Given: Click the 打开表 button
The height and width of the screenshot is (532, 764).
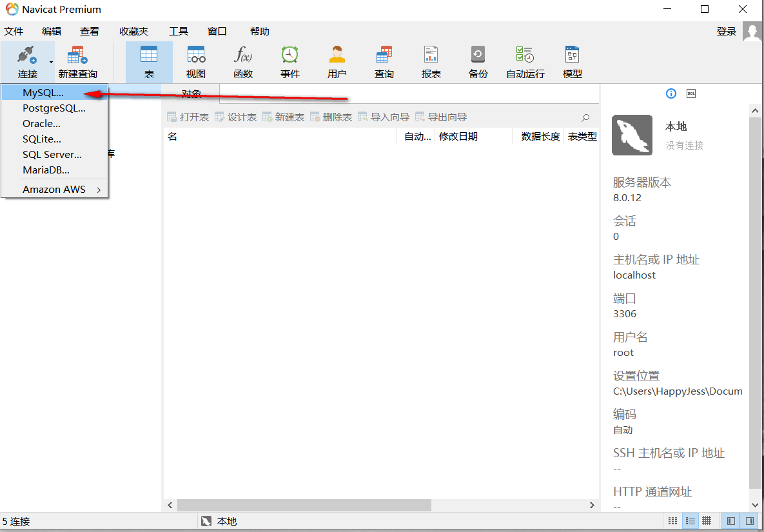Looking at the screenshot, I should [x=188, y=117].
